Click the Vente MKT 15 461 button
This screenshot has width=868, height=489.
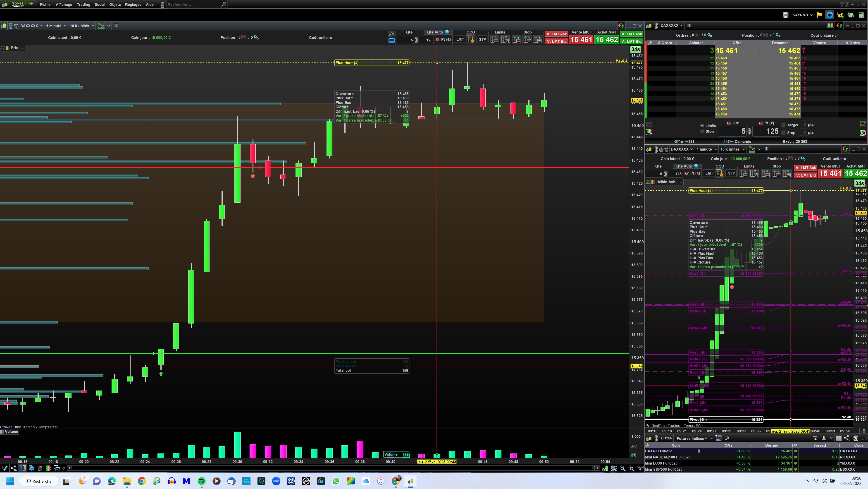click(x=581, y=39)
